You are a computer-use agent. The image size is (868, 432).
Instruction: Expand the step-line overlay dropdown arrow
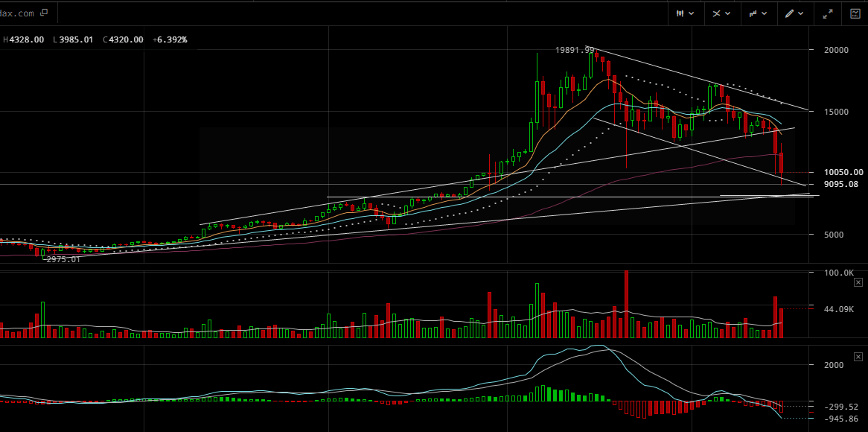pos(765,13)
